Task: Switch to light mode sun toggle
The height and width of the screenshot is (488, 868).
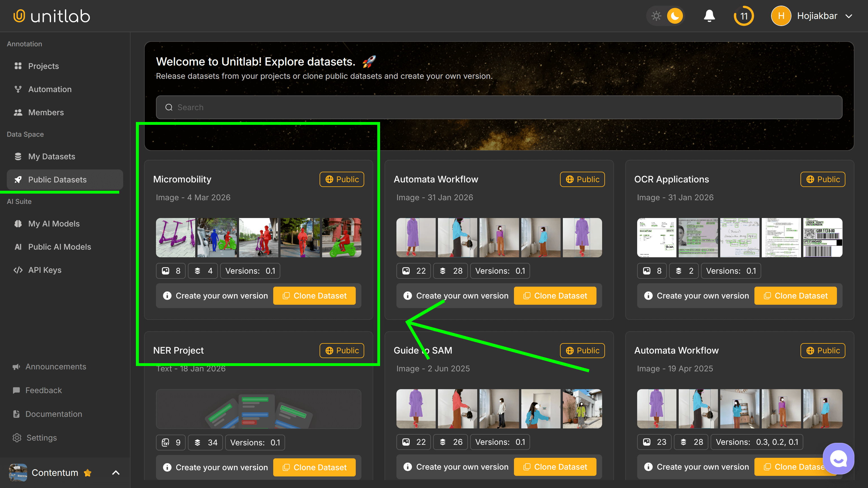Action: 656,16
